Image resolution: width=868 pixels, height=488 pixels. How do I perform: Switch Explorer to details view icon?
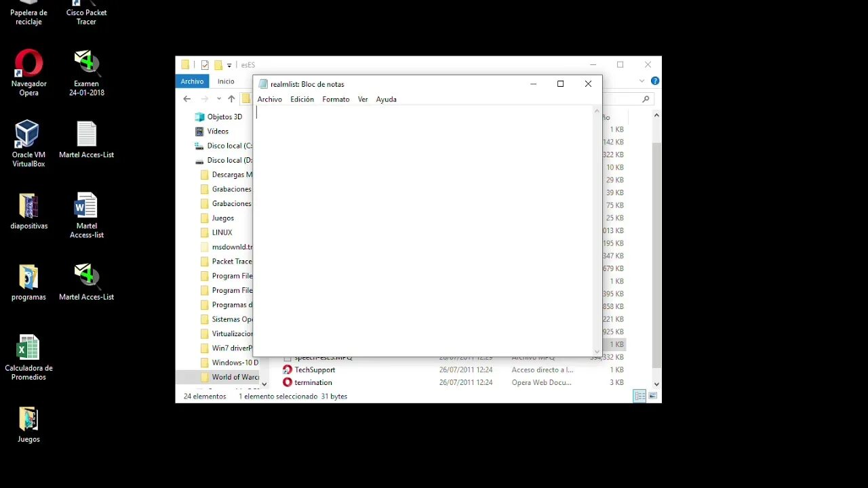(639, 396)
